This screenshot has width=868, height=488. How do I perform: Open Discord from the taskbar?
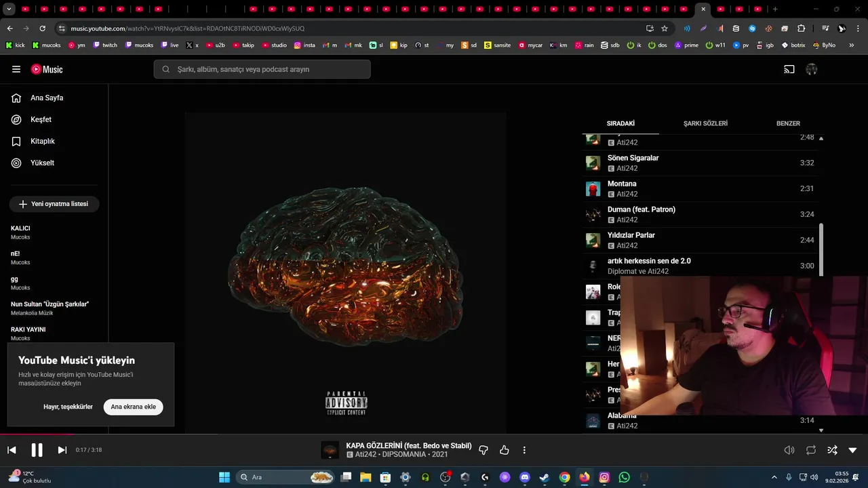(x=524, y=477)
